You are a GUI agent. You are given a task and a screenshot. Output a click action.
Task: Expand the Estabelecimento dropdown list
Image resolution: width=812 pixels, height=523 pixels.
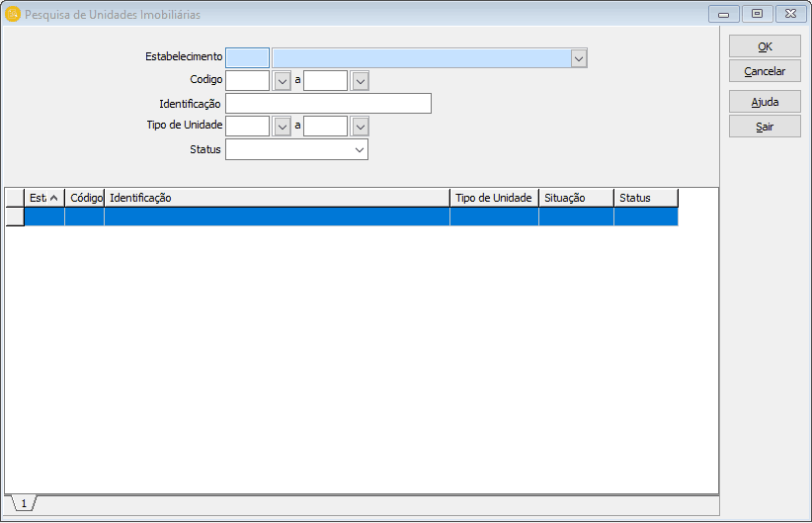click(579, 58)
